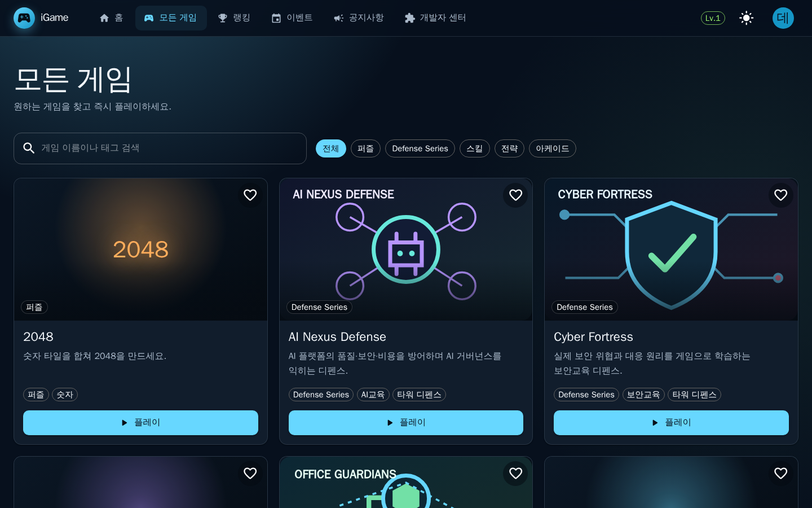Image resolution: width=812 pixels, height=508 pixels.
Task: Favorite the 2048 game with heart icon
Action: coord(250,195)
